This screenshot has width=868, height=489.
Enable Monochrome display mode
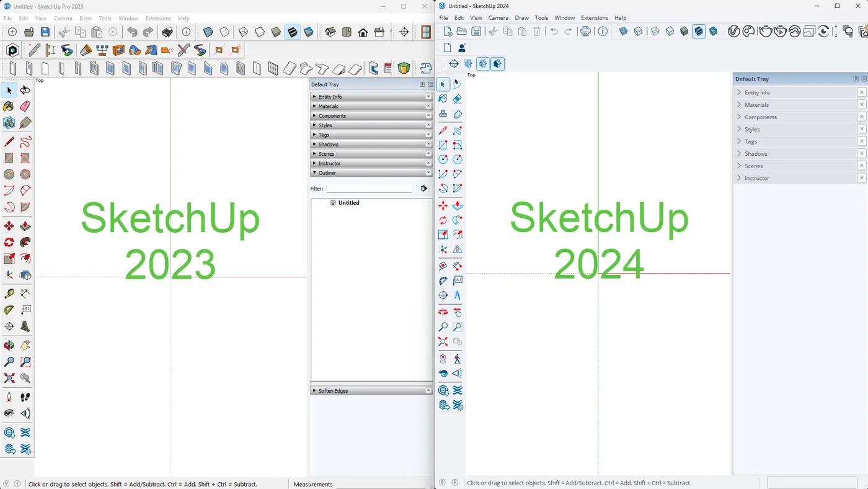click(x=308, y=32)
